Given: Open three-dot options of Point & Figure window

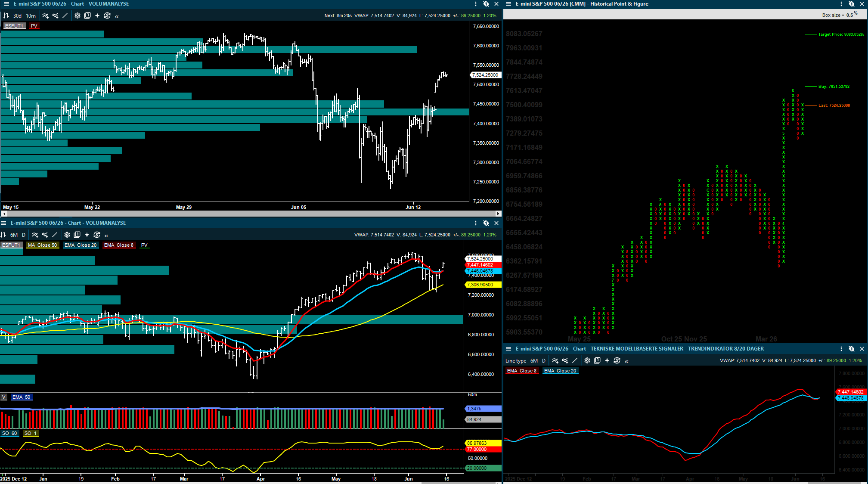Looking at the screenshot, I should click(x=841, y=4).
